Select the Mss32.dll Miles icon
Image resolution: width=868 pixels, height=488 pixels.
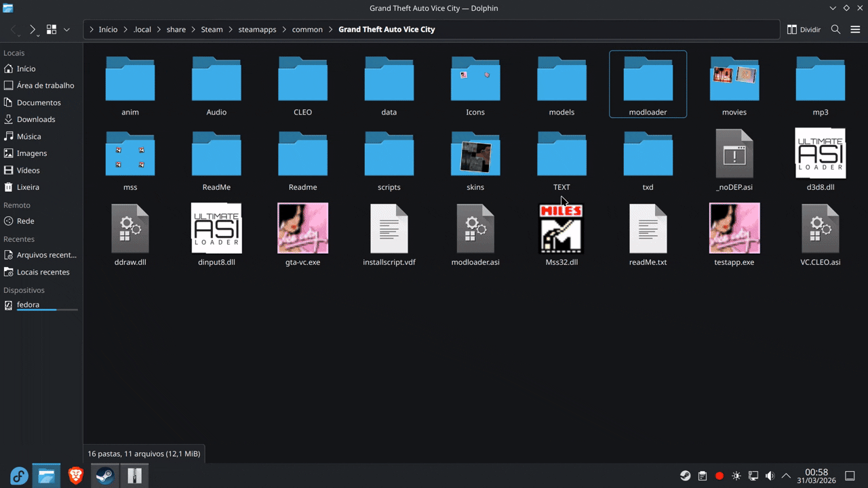click(x=561, y=228)
